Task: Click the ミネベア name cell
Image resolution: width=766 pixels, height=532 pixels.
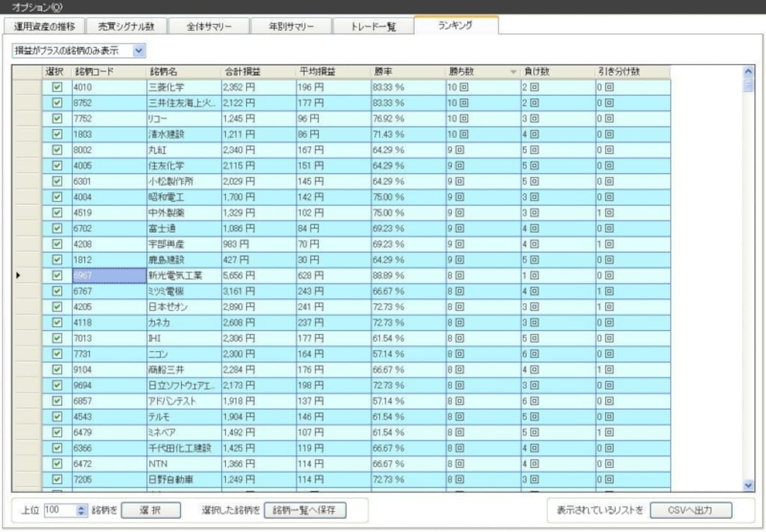Action: point(184,432)
